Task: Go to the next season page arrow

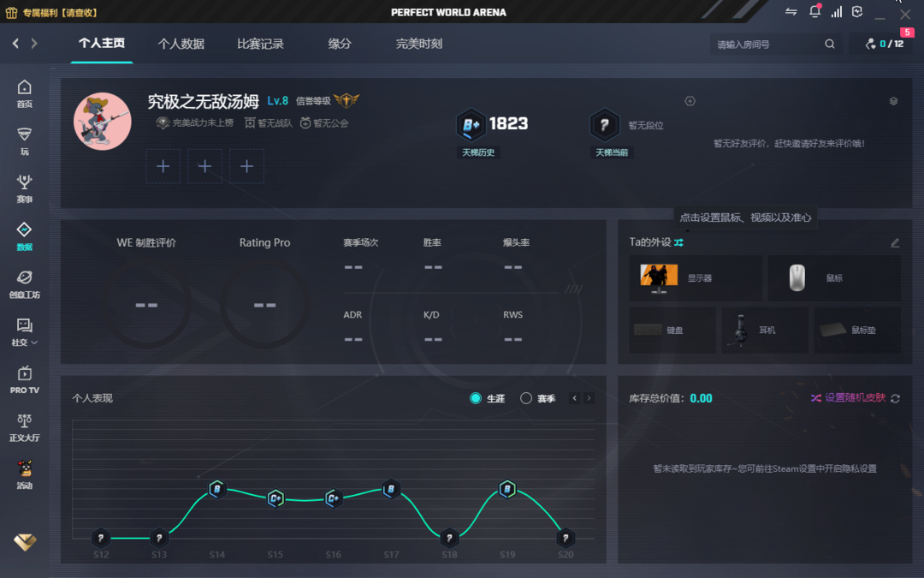Action: 589,398
